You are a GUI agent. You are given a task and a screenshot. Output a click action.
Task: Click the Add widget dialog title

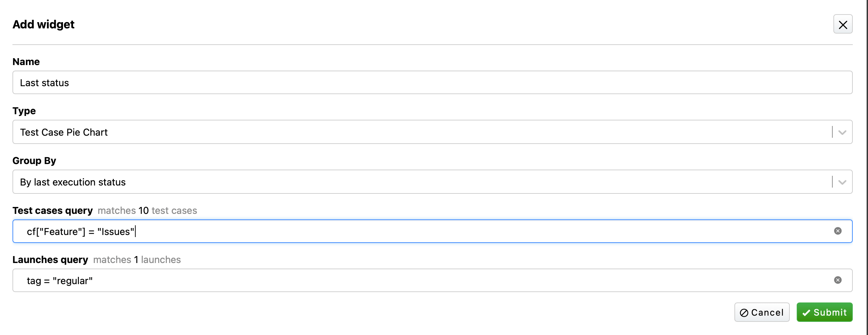[x=43, y=24]
